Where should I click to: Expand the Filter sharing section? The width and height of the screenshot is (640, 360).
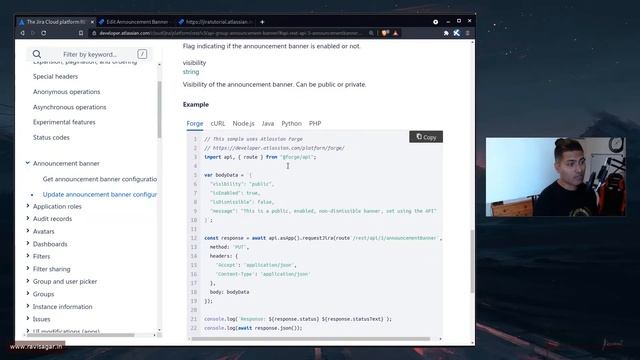pos(28,269)
